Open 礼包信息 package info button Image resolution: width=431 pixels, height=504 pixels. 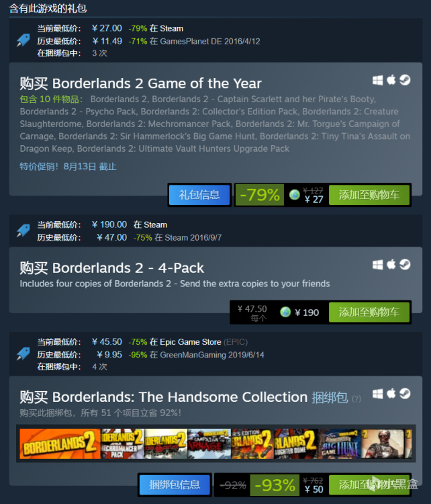point(199,195)
